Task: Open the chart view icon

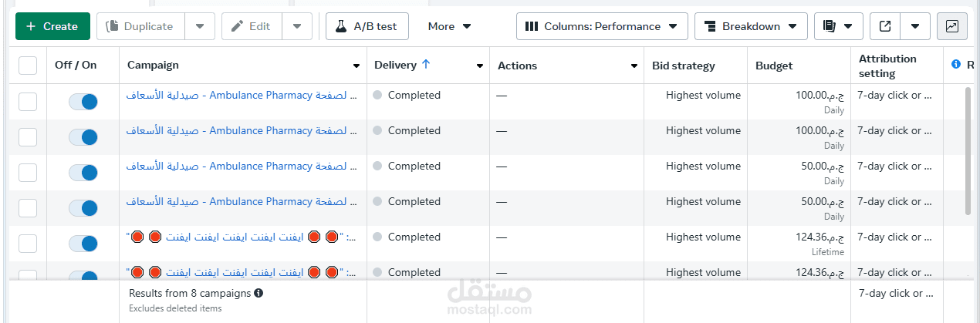Action: [951, 26]
